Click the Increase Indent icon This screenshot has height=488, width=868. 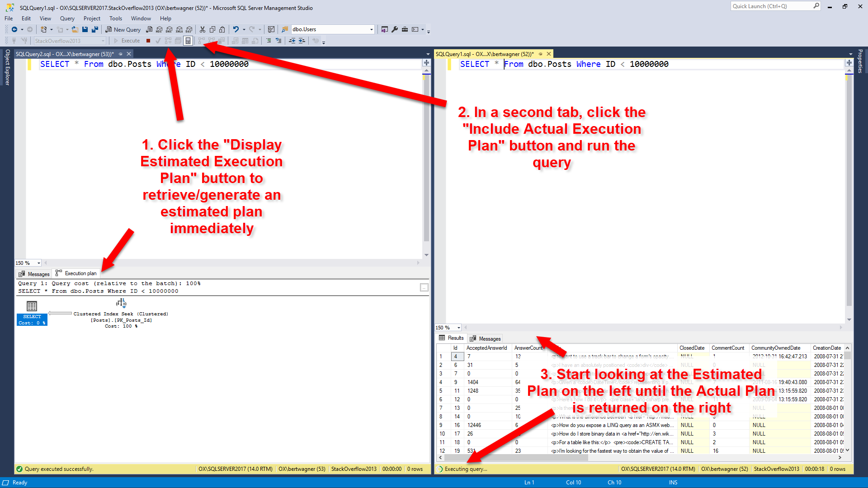(302, 41)
